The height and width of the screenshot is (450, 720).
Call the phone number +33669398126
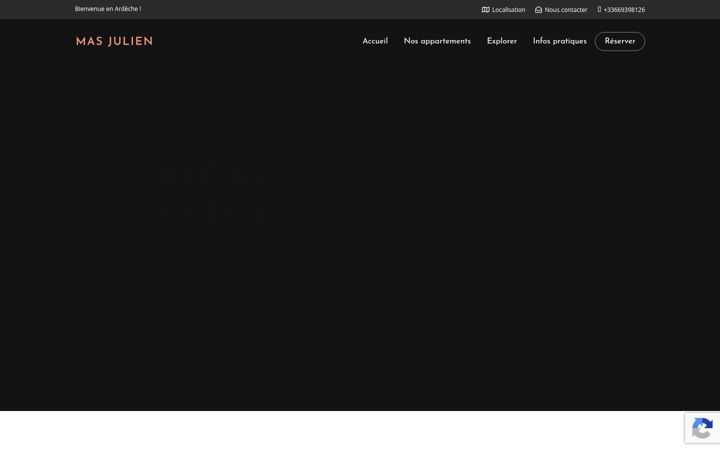point(624,10)
